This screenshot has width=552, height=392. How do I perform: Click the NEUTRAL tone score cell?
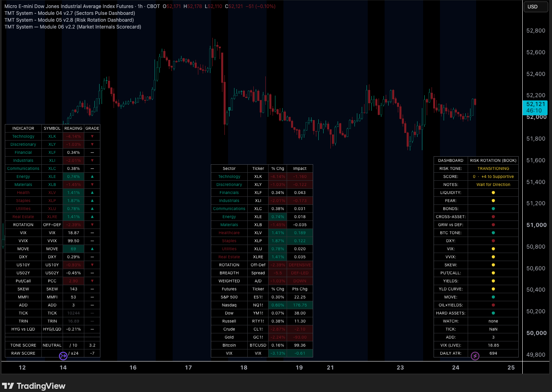(52, 345)
